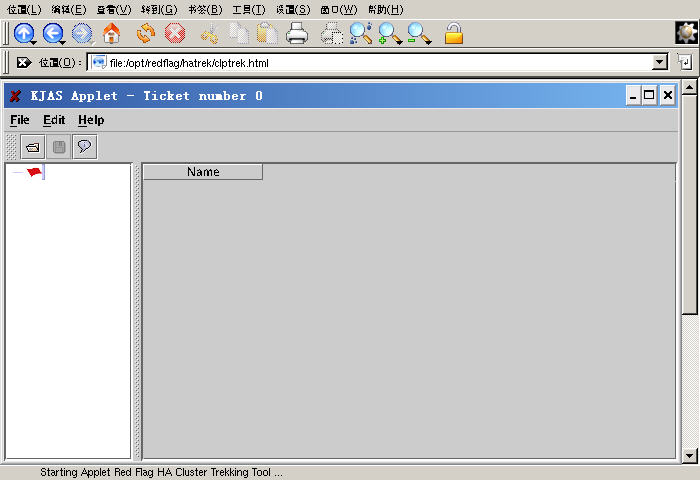
Task: Open the Home page icon
Action: [112, 33]
